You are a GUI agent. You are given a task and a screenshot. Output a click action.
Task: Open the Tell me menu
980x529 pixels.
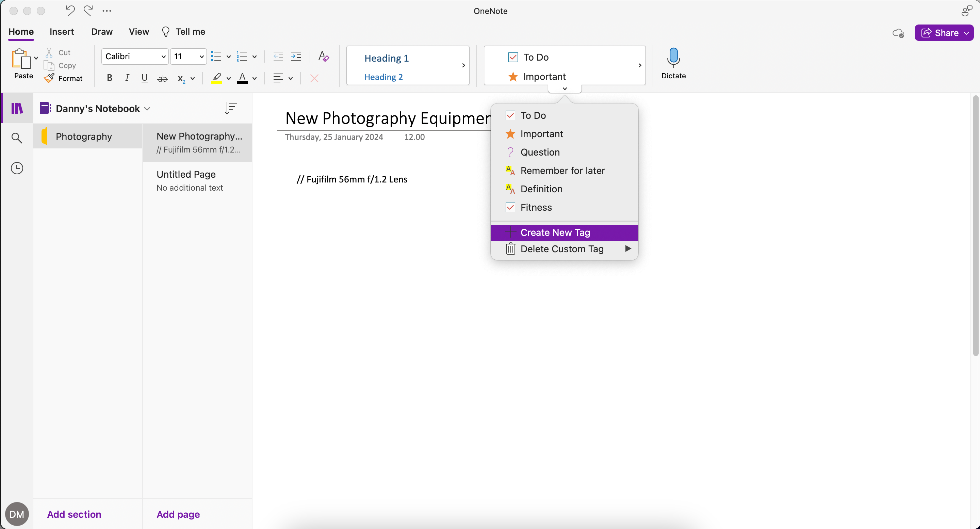click(184, 32)
